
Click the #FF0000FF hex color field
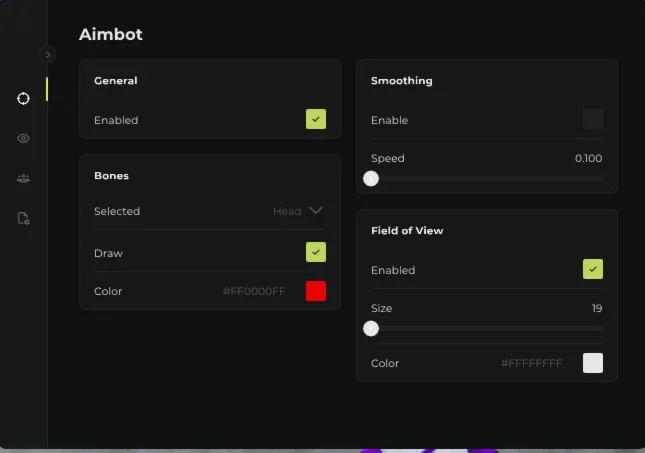[x=254, y=291]
